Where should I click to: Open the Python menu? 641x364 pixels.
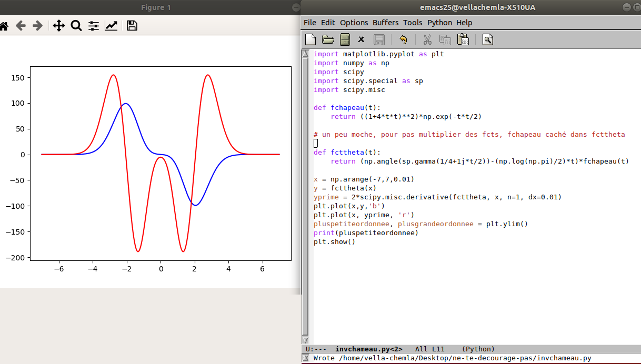439,23
